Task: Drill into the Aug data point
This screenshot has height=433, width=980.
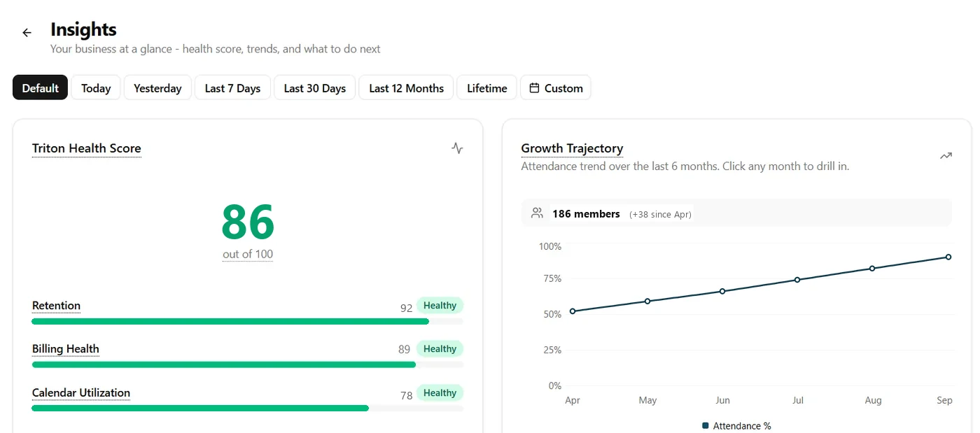Action: click(x=872, y=269)
